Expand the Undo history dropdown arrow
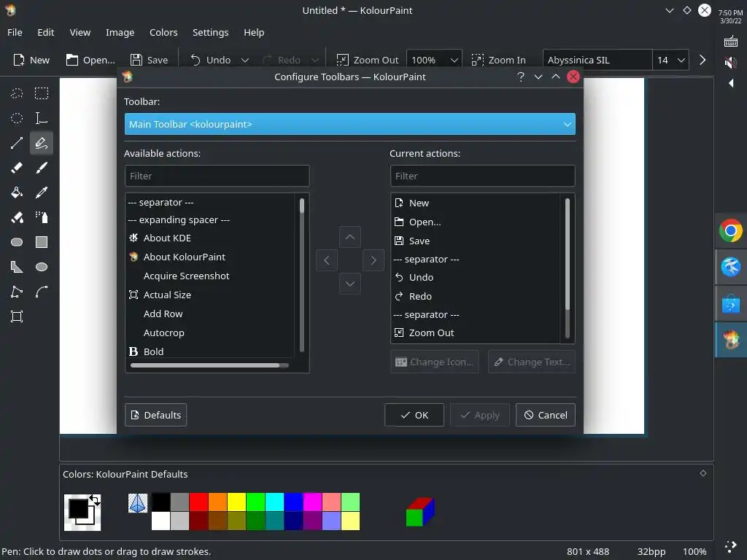This screenshot has height=560, width=747. click(x=245, y=60)
